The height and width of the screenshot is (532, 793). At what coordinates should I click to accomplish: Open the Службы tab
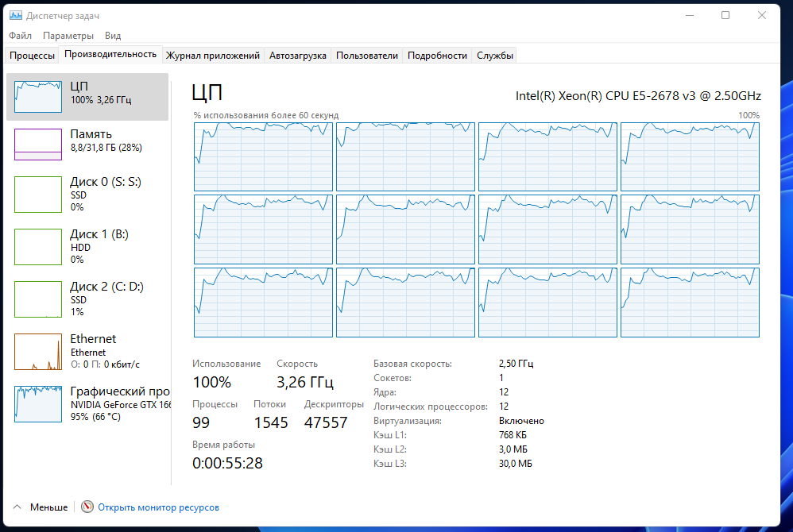tap(495, 56)
